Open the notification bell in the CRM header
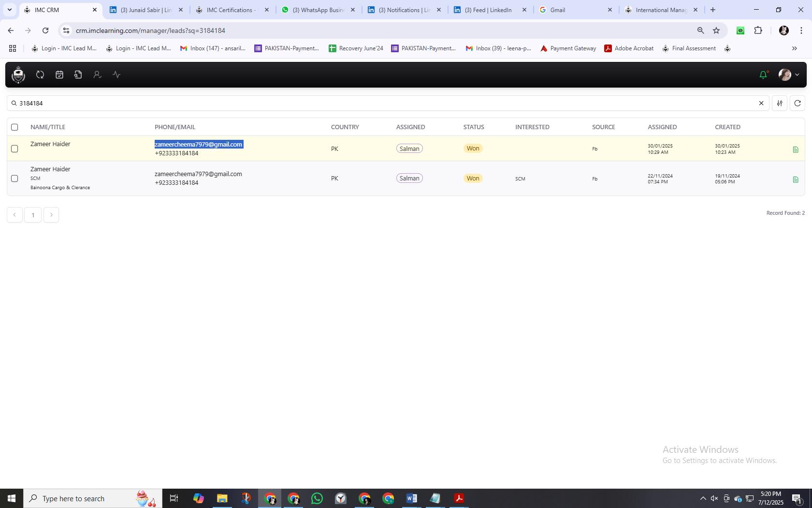The image size is (812, 508). [x=763, y=75]
